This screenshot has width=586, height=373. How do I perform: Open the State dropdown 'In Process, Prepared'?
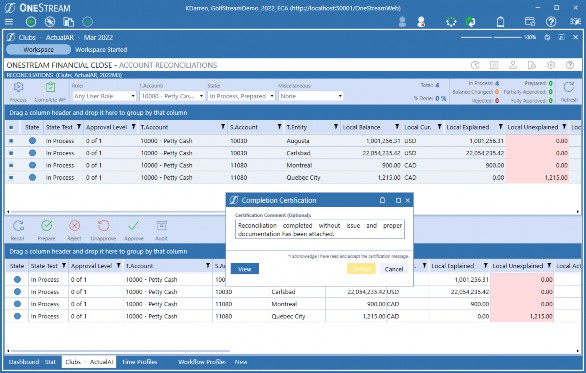pyautogui.click(x=241, y=96)
